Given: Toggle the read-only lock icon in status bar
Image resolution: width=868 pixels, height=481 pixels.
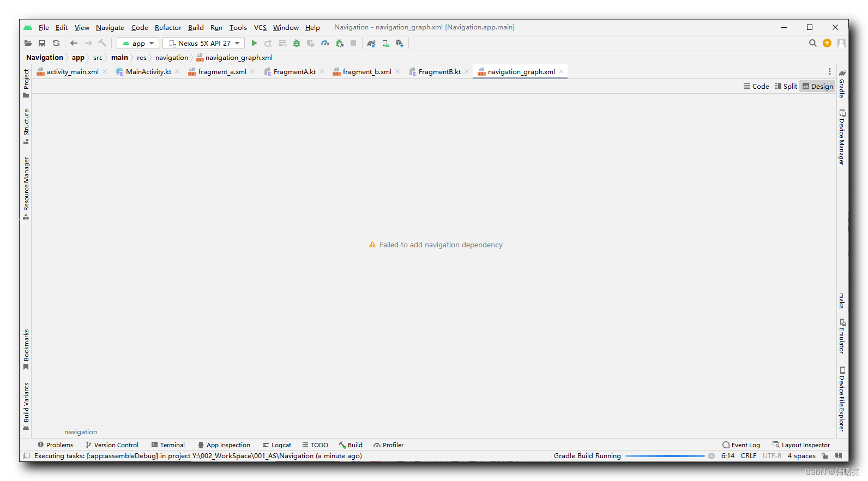Looking at the screenshot, I should click(x=824, y=456).
